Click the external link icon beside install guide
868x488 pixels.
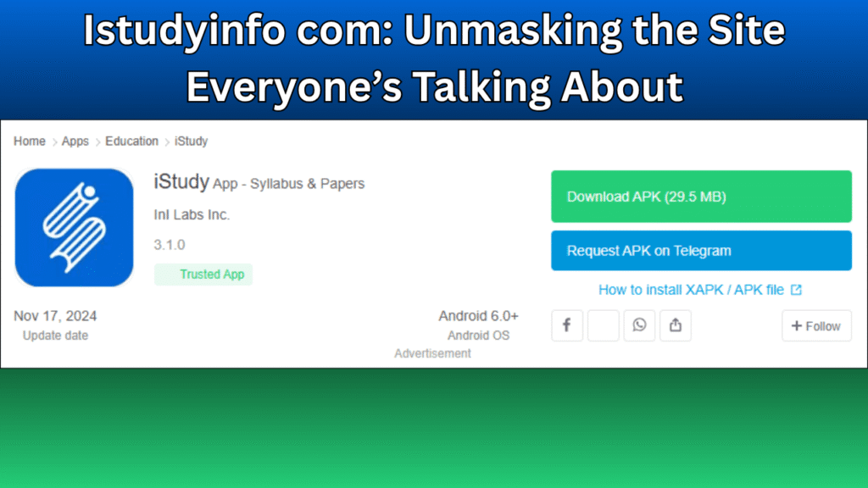(796, 290)
